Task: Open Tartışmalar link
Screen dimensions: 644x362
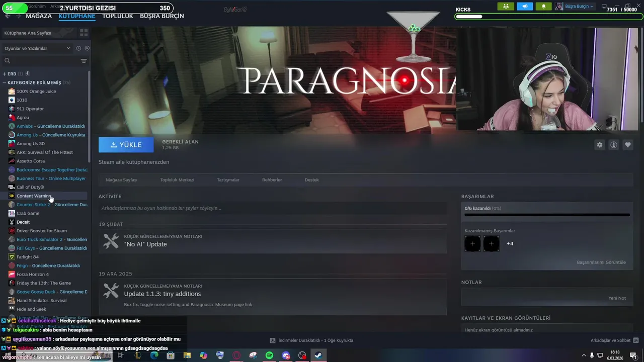Action: coord(228,180)
